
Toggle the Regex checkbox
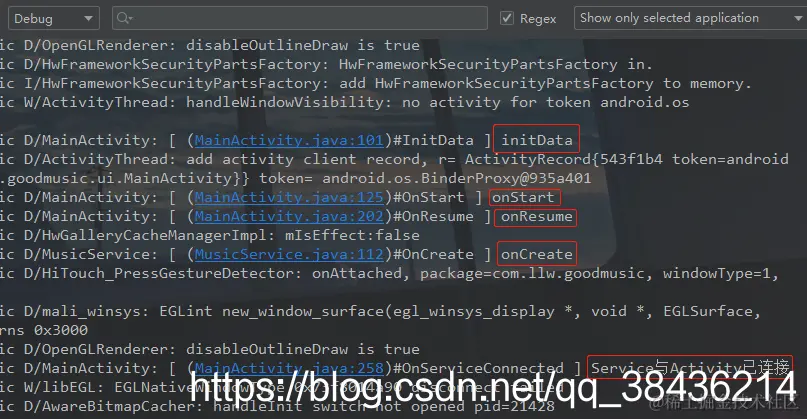(x=507, y=19)
